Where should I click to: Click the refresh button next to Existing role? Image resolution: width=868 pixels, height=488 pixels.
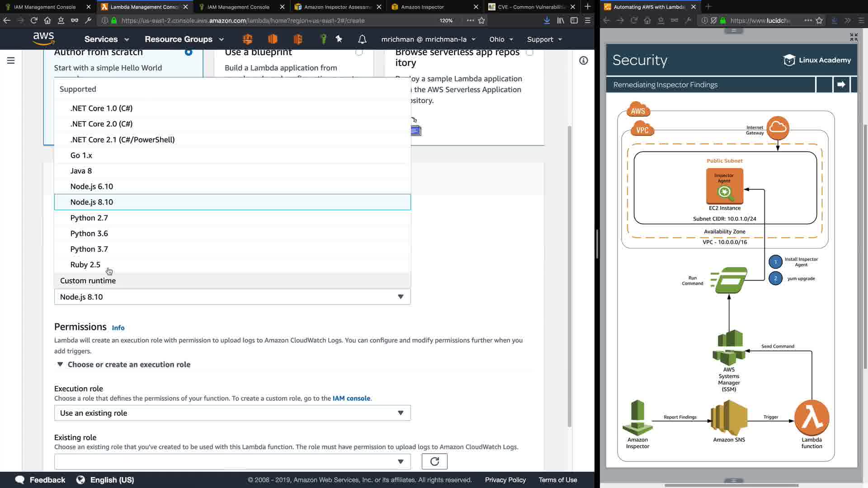(434, 461)
